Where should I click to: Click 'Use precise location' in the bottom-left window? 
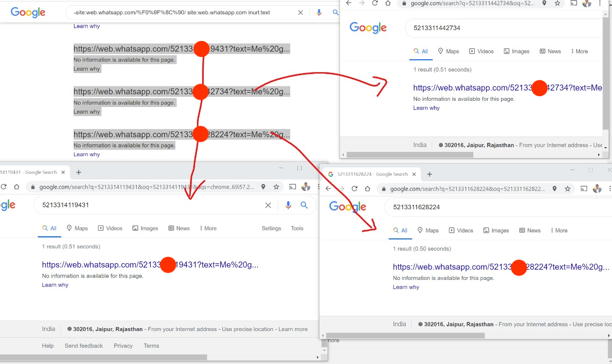coord(248,329)
